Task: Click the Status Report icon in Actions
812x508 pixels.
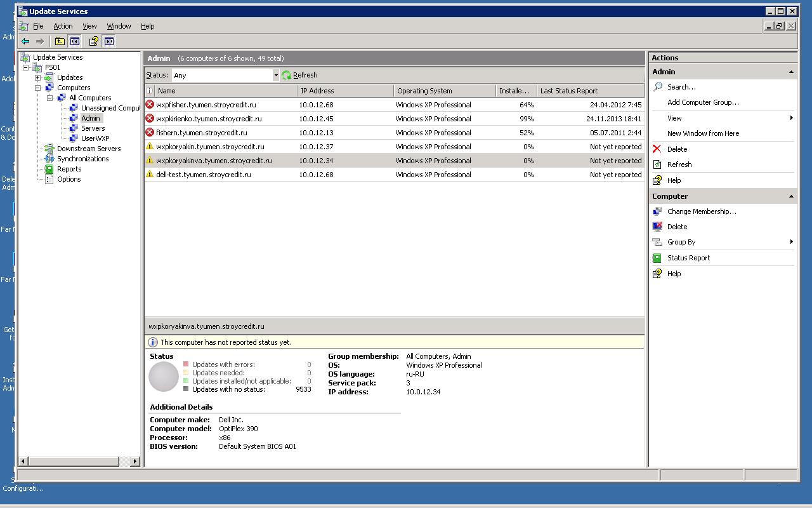Action: [657, 258]
